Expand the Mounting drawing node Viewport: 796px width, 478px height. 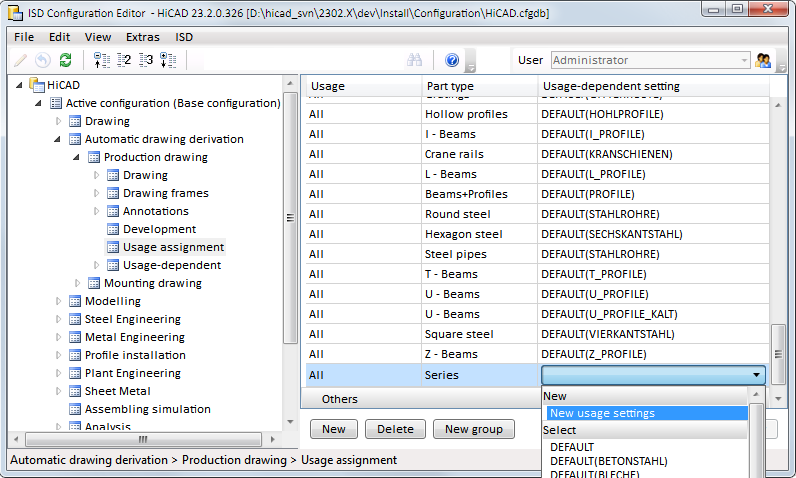point(77,283)
